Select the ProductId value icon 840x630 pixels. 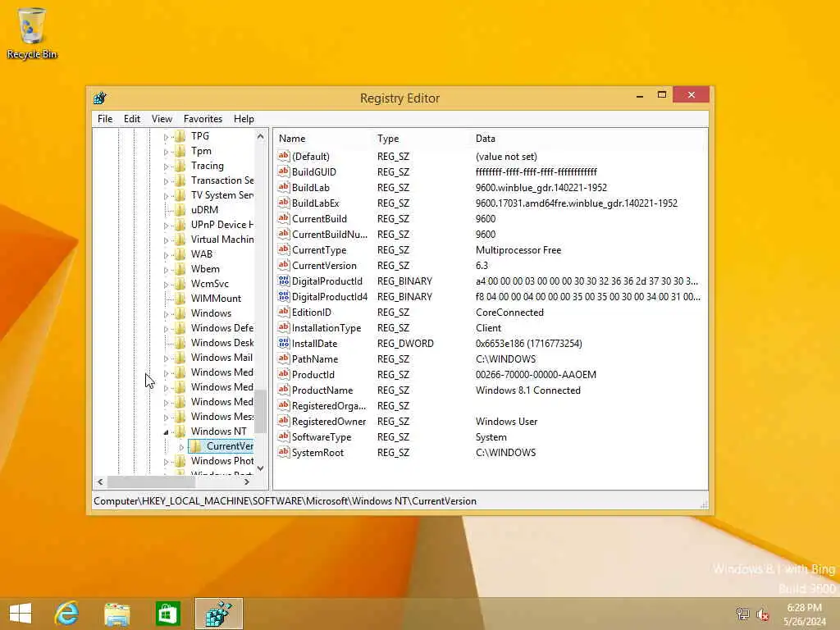[283, 374]
